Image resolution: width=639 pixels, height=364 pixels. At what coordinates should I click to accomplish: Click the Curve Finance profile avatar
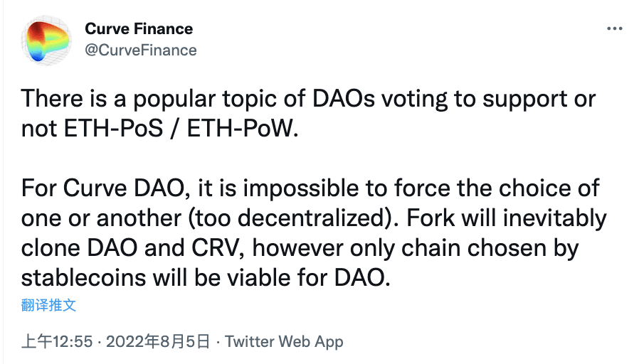click(46, 40)
